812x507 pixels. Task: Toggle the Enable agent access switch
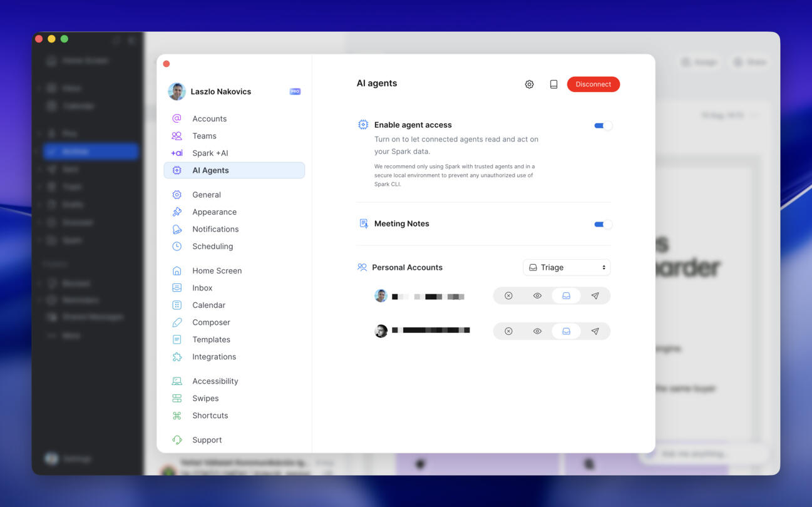(603, 126)
